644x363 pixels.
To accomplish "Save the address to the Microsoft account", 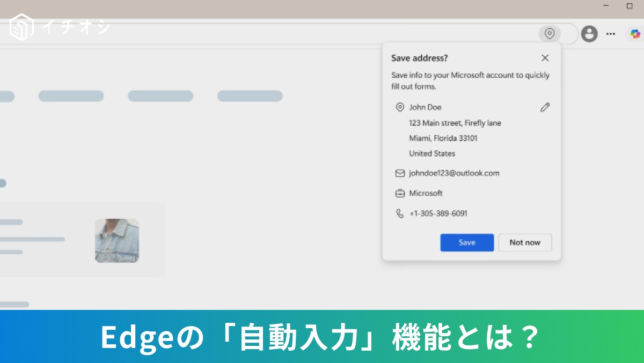I will (466, 242).
